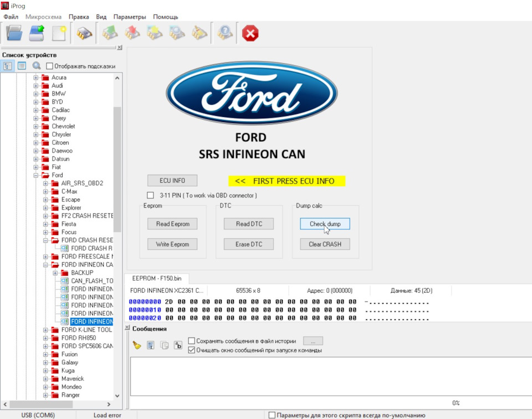This screenshot has height=419, width=532.
Task: Click the chip help question-mark icon
Action: tap(224, 33)
